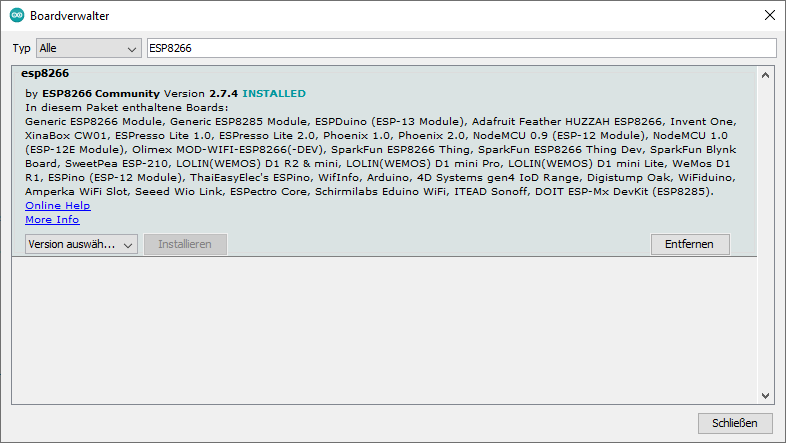This screenshot has width=786, height=443.
Task: Open the Typ filter dropdown showing Alle
Action: coord(88,48)
